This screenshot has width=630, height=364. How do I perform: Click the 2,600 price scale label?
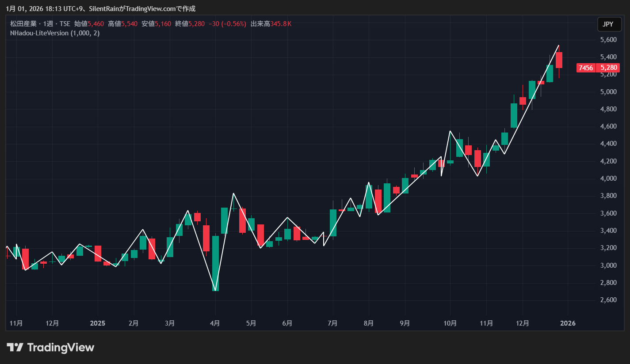(x=608, y=300)
